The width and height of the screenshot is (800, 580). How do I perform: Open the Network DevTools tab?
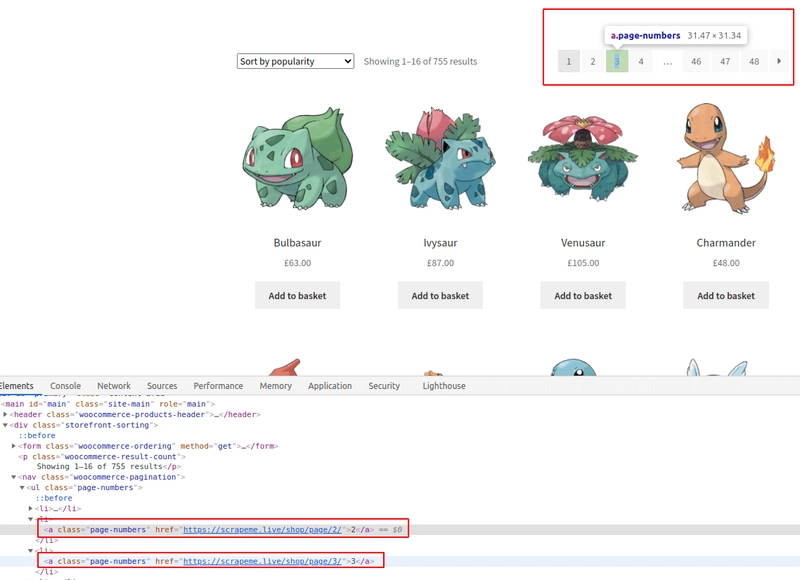[x=114, y=386]
